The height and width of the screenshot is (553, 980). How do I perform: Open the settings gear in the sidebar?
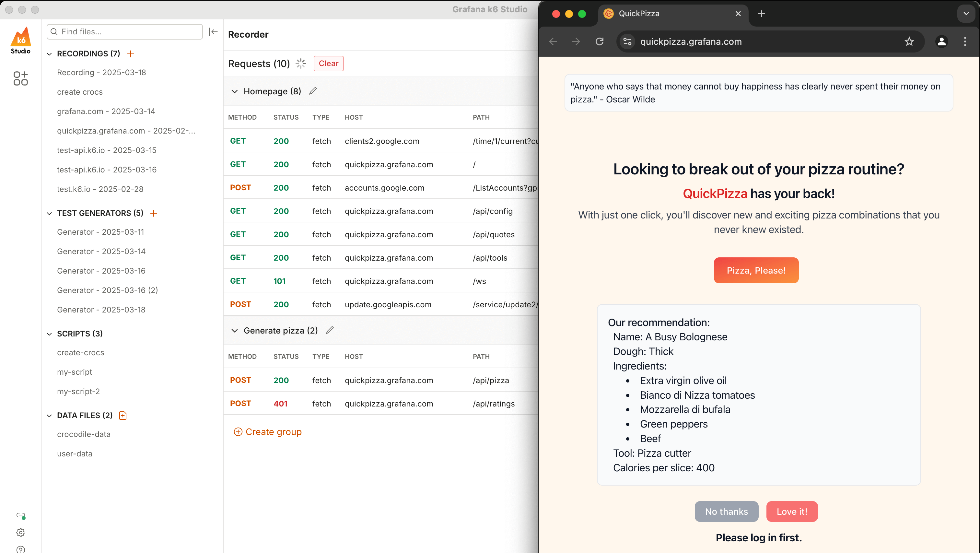20,532
